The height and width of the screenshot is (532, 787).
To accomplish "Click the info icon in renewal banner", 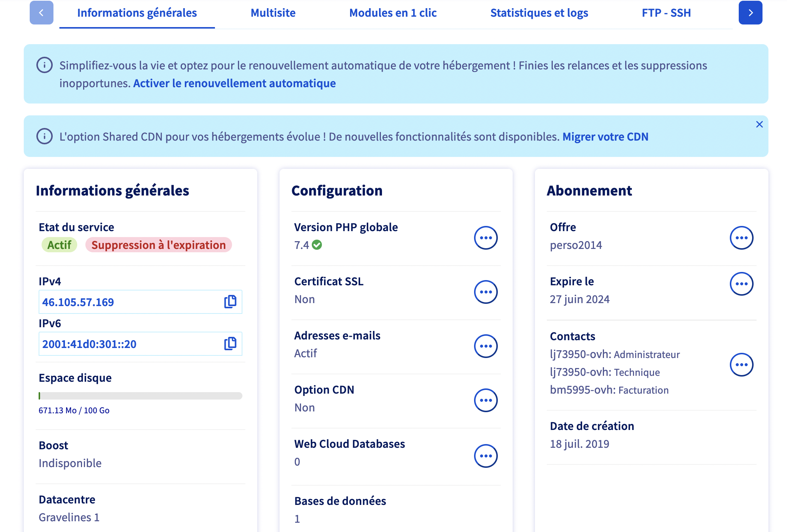I will (45, 65).
